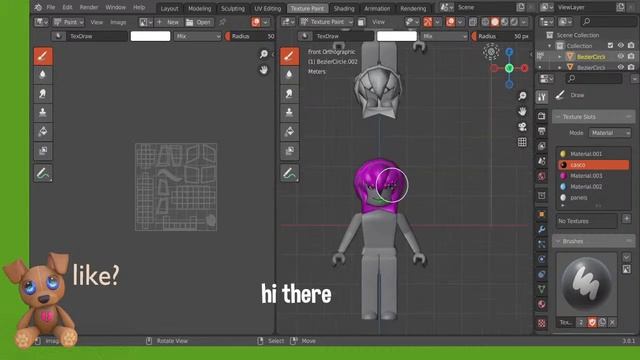
Task: Select the Draw brush tool in image editor
Action: coord(43,56)
